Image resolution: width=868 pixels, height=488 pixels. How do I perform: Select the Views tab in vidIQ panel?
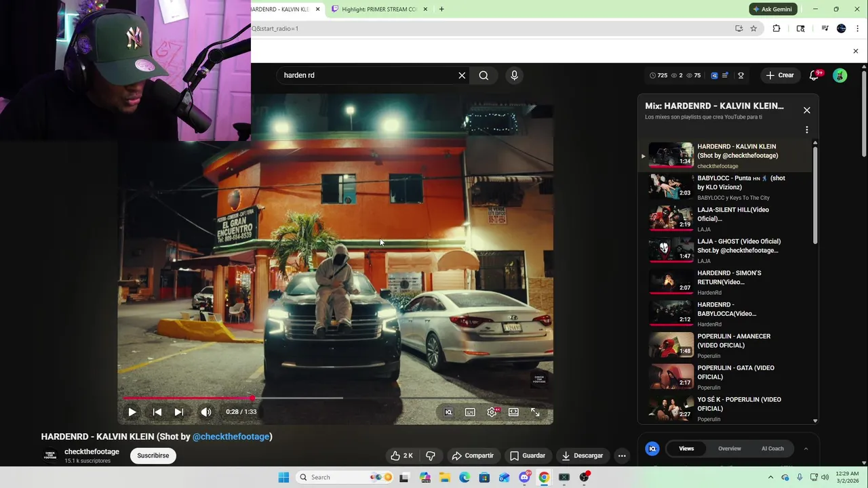pos(686,449)
